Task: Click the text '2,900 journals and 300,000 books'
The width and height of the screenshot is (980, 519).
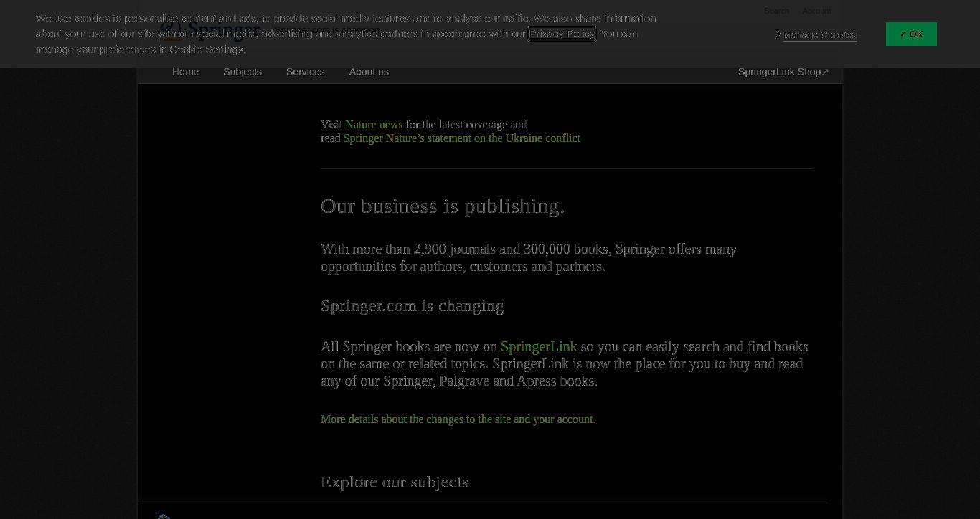Action: pos(512,249)
